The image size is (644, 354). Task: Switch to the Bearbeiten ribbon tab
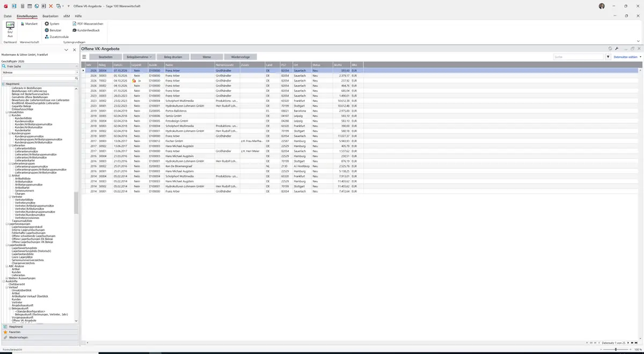50,16
